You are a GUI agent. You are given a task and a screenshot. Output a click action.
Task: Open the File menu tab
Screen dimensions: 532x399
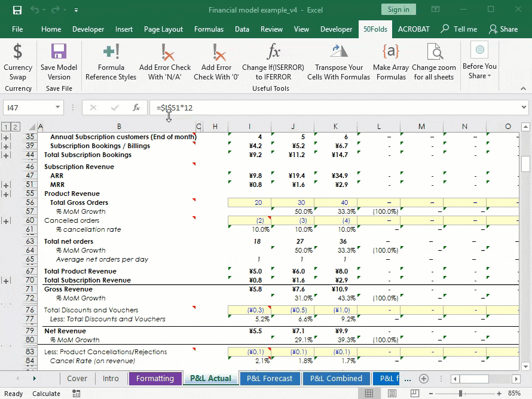tap(17, 29)
